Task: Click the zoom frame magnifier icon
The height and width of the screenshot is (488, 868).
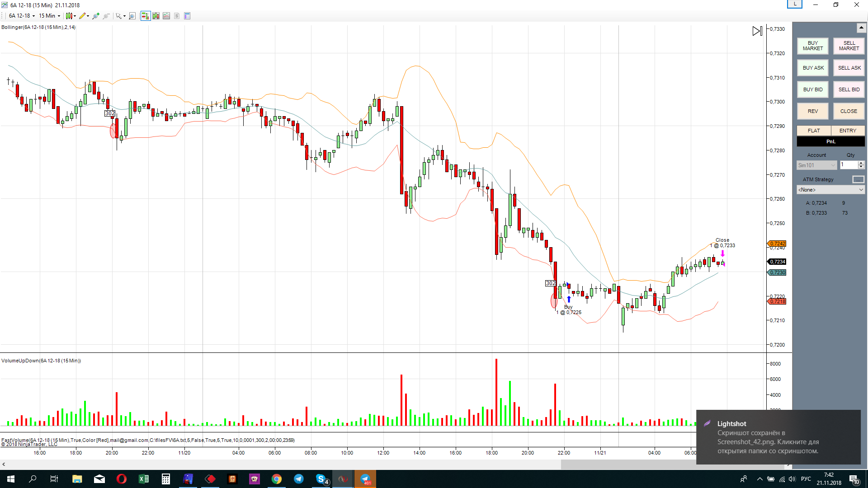Action: (132, 16)
